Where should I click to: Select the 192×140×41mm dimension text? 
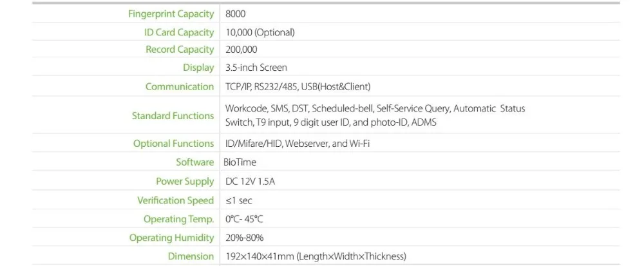tap(260, 256)
